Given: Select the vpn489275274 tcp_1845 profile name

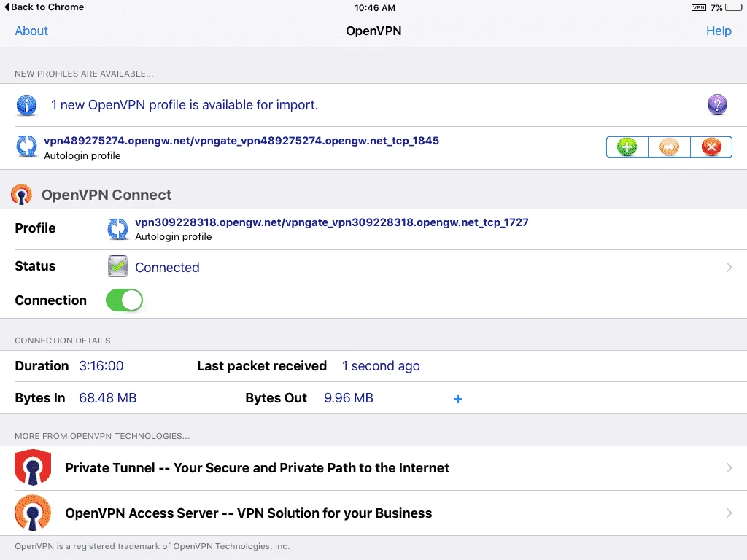Looking at the screenshot, I should tap(241, 141).
